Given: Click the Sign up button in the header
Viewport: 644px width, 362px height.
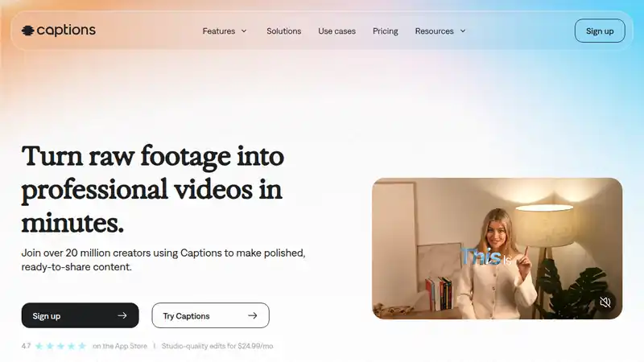Looking at the screenshot, I should [x=600, y=31].
